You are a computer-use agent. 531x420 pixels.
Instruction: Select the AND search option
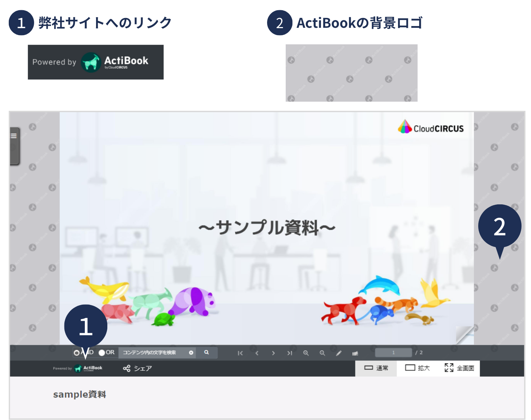(76, 352)
